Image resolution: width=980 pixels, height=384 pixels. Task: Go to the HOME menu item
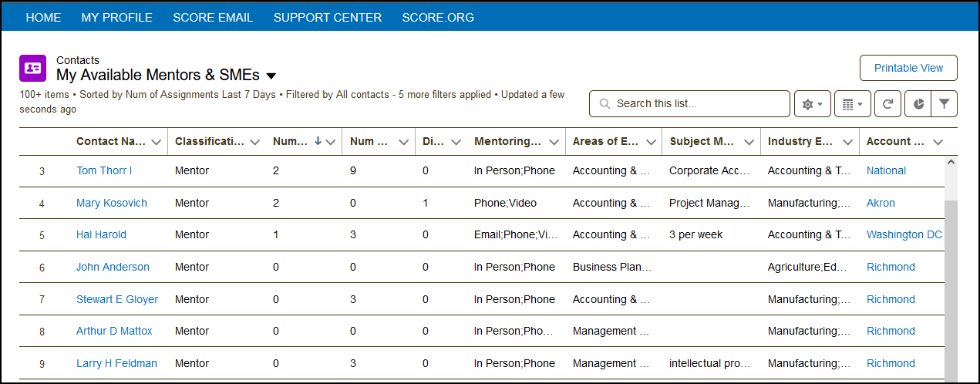click(43, 17)
